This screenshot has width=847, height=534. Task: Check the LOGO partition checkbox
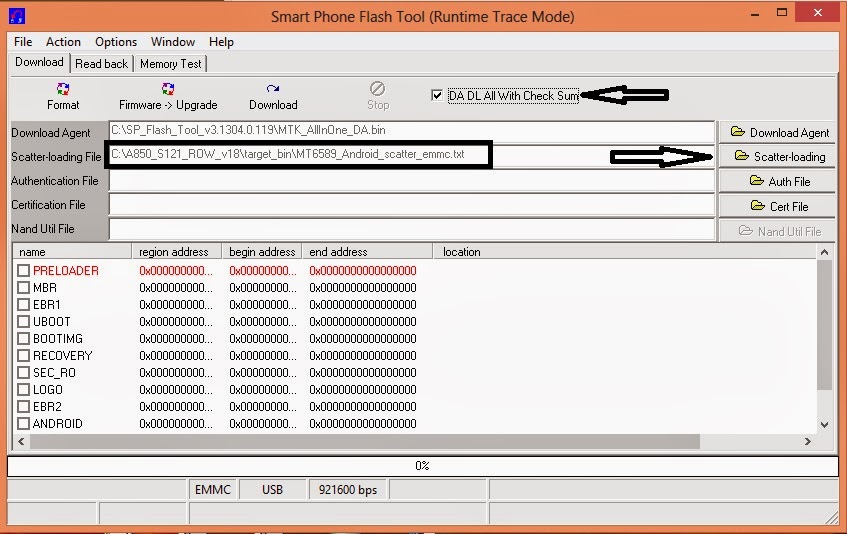pyautogui.click(x=23, y=390)
